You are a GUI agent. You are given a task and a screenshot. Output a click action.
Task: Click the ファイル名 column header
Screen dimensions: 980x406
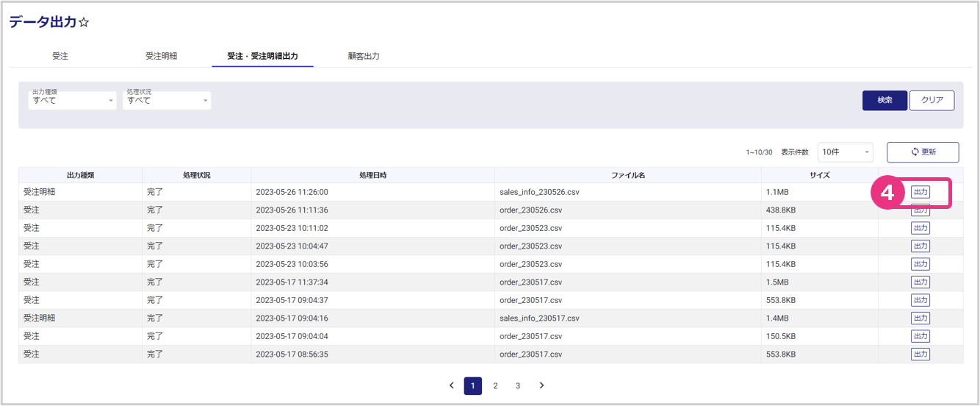(x=627, y=176)
